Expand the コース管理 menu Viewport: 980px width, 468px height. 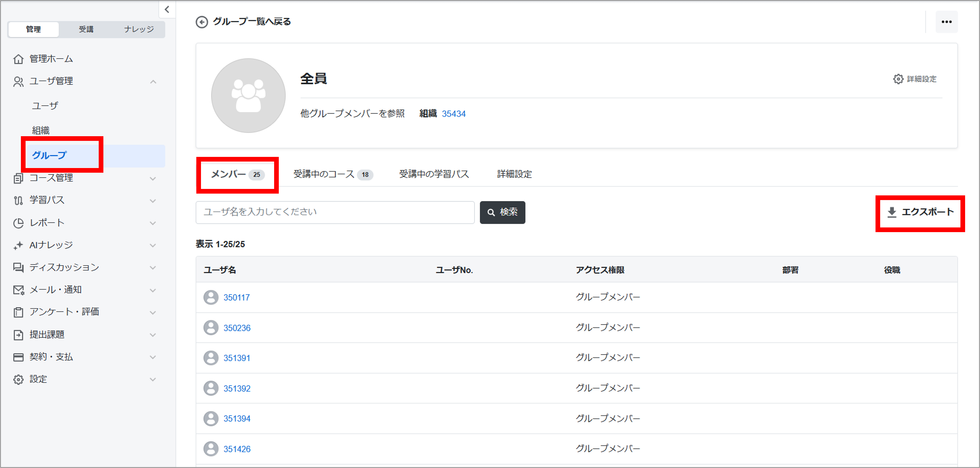click(x=153, y=179)
